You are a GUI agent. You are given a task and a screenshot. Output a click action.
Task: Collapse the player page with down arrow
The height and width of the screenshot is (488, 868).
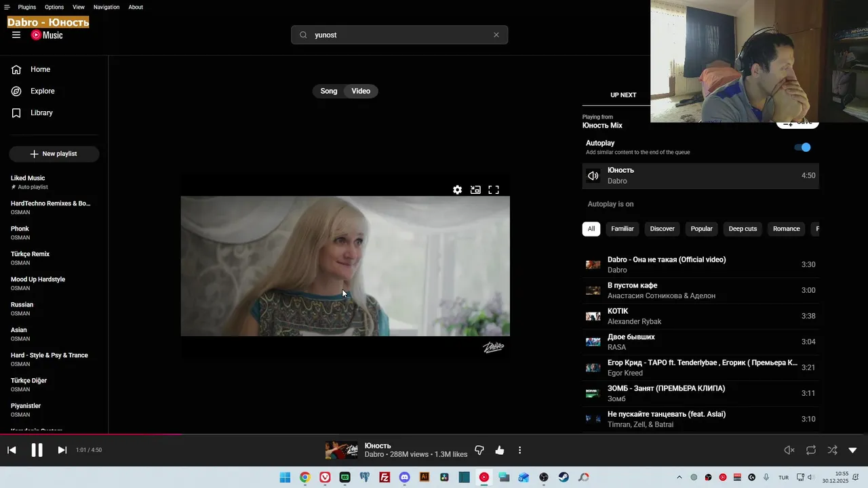[852, 450]
